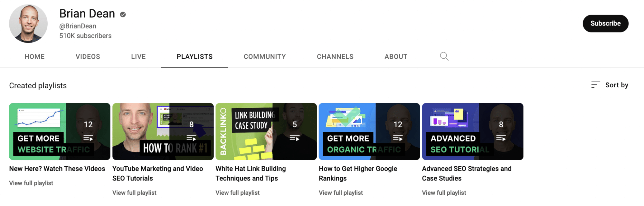View full playlist for New Here? Watch These Videos
644x206 pixels.
tap(31, 183)
